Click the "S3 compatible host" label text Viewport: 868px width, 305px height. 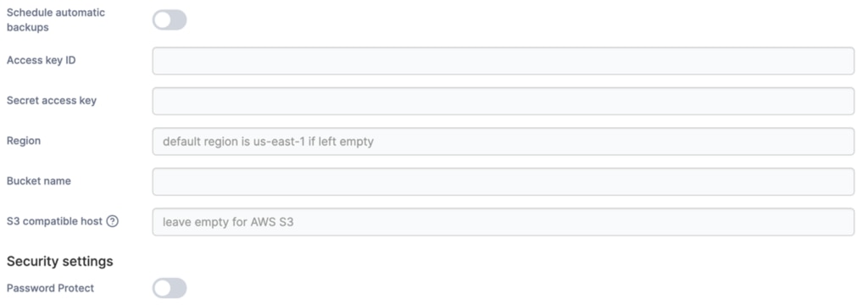coord(54,221)
